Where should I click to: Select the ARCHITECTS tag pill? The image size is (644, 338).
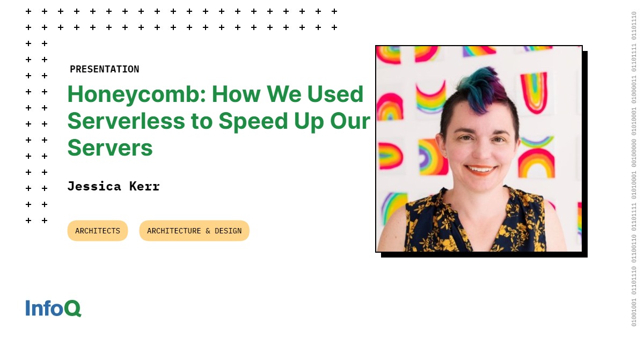[98, 231]
